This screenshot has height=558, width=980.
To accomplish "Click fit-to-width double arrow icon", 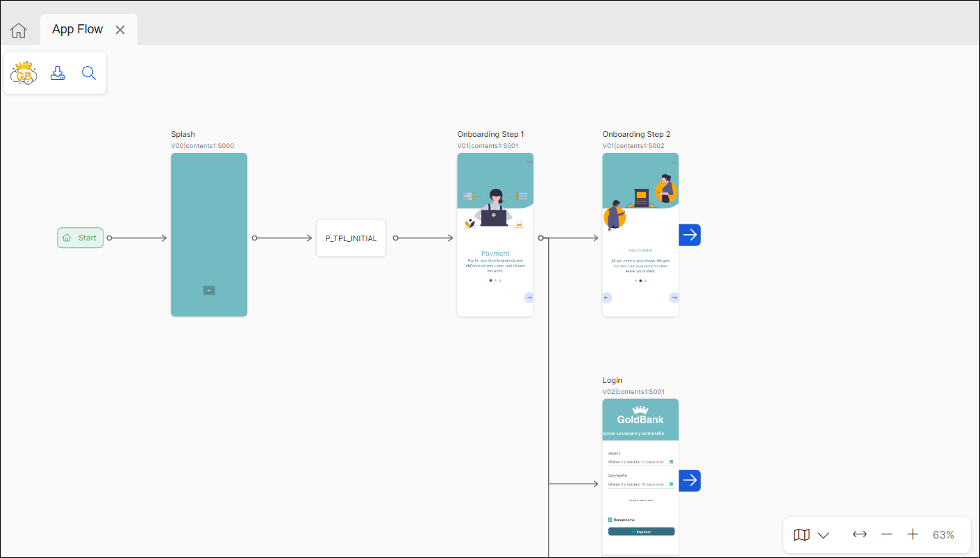I will pos(860,534).
